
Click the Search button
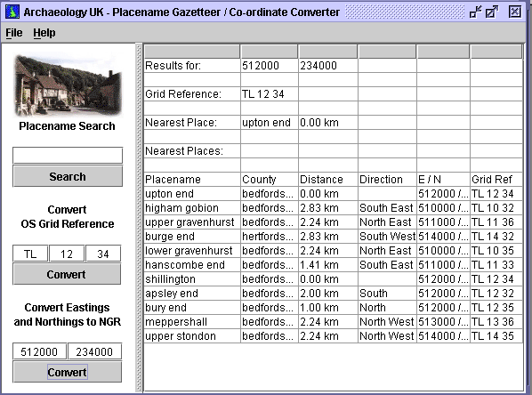(68, 176)
